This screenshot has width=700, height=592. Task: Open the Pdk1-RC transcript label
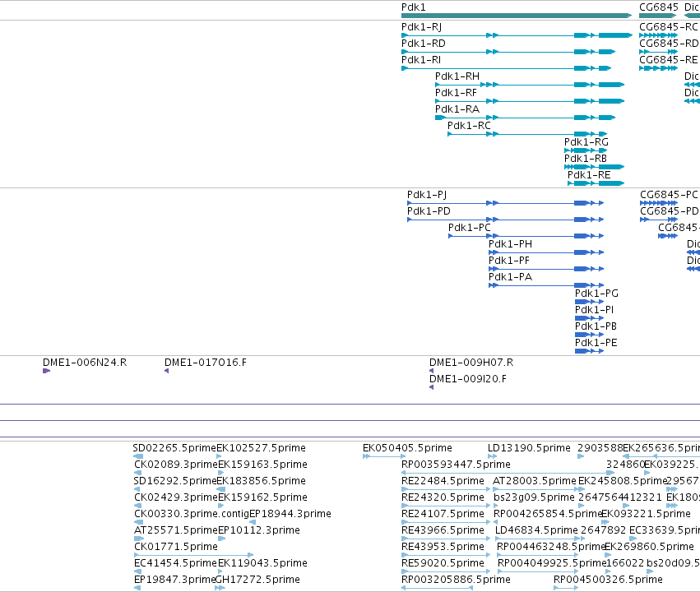point(469,126)
